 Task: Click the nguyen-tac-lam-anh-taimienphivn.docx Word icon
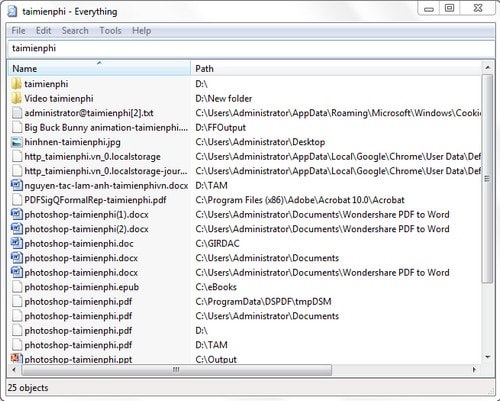[17, 185]
